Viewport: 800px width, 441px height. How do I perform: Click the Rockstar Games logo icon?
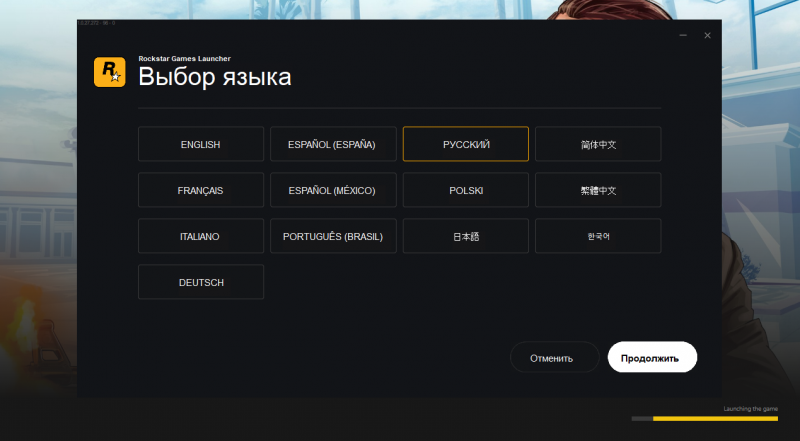coord(109,72)
